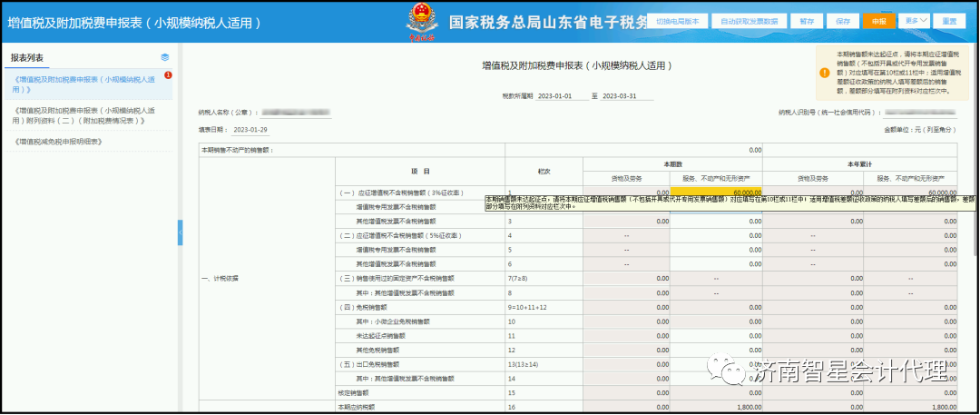The height and width of the screenshot is (415, 980).
Task: Click the highlighted 60,000.00 cell in row 1
Action: tap(716, 193)
